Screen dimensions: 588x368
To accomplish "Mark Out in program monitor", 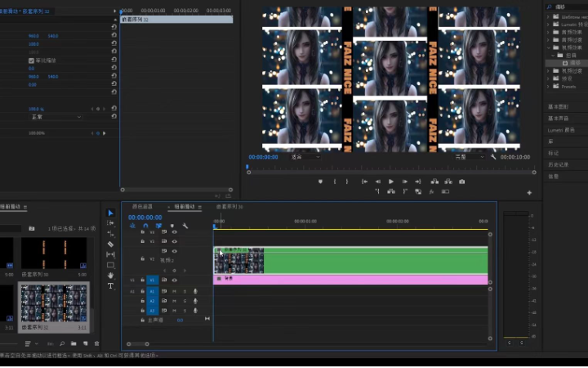I will pos(347,182).
